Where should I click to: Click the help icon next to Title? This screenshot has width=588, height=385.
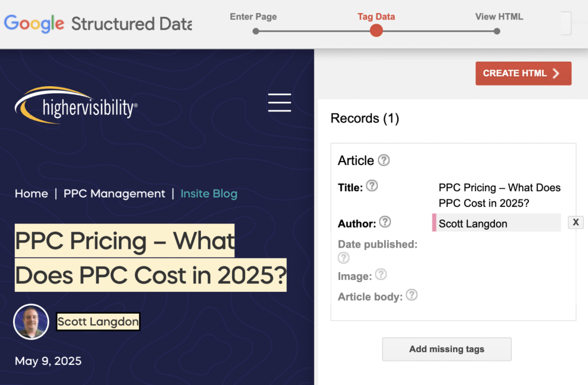(x=372, y=186)
